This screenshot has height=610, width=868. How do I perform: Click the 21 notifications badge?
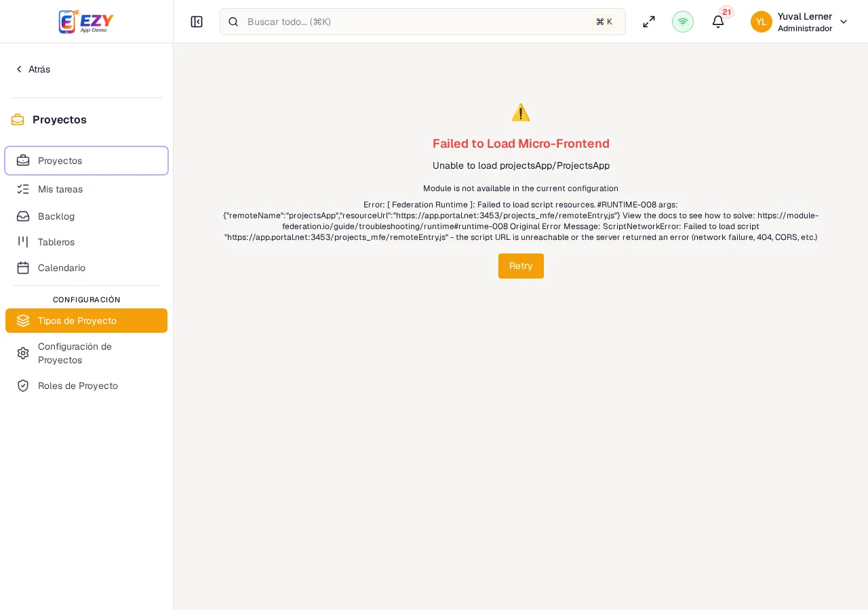point(727,12)
